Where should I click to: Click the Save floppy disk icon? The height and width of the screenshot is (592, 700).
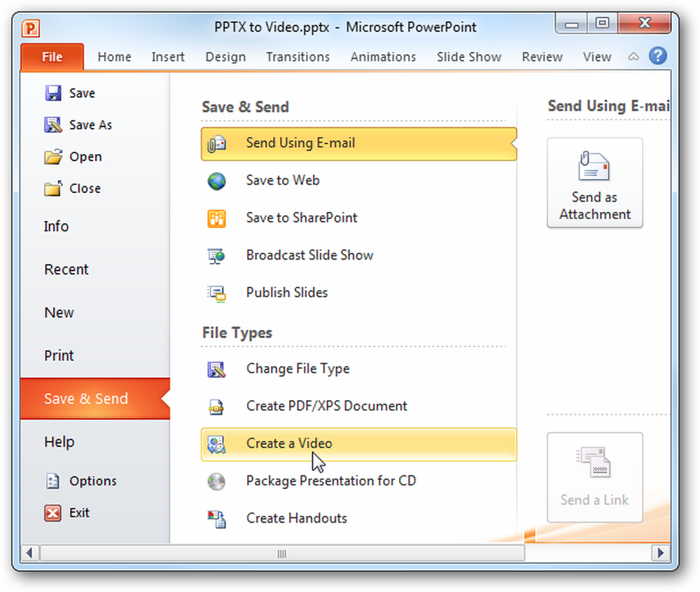53,93
